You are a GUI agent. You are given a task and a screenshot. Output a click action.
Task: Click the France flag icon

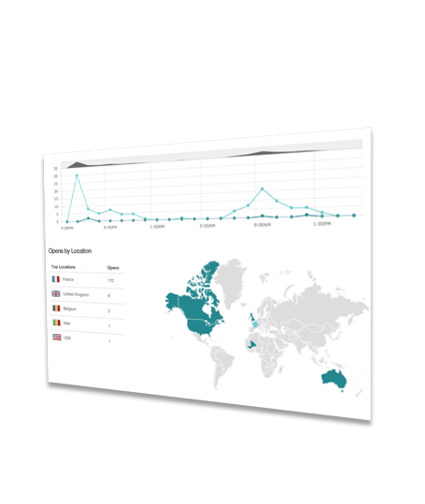click(56, 279)
